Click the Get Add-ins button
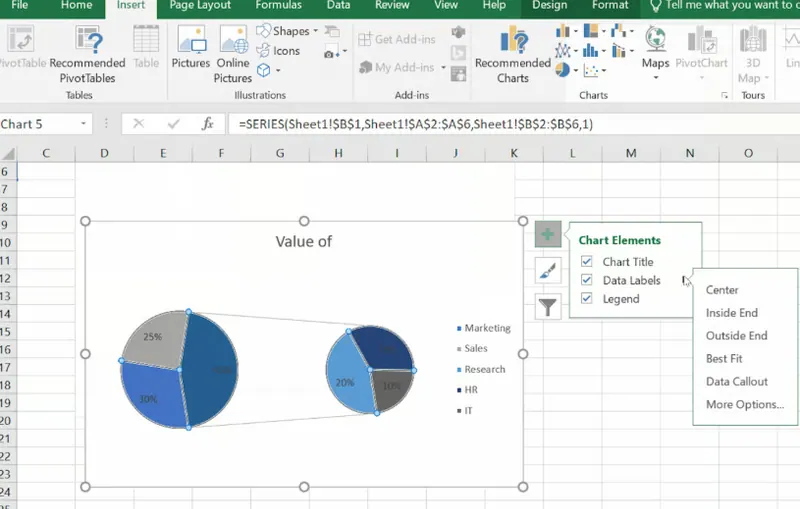Viewport: 800px width, 509px height. (x=398, y=39)
